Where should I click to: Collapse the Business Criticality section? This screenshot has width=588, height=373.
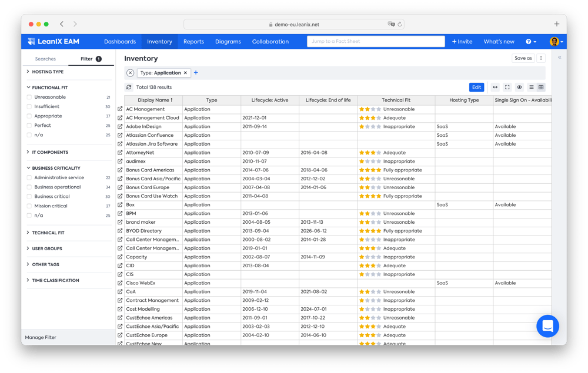56,168
